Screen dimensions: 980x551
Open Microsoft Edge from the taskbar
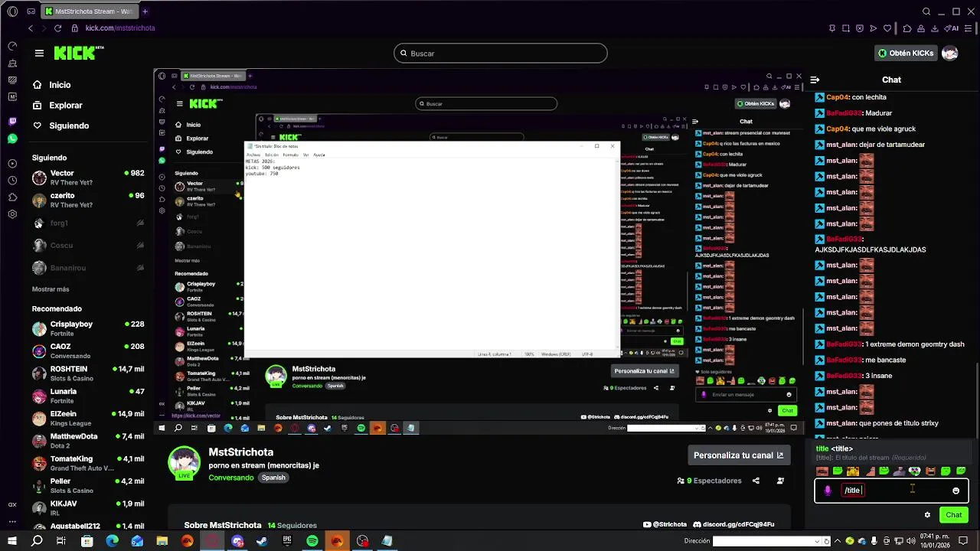pyautogui.click(x=112, y=541)
